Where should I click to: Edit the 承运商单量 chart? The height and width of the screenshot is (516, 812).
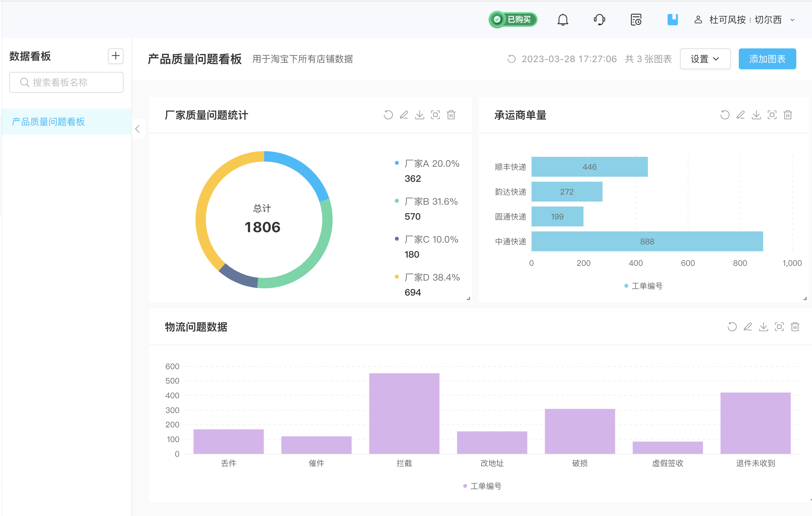[740, 115]
